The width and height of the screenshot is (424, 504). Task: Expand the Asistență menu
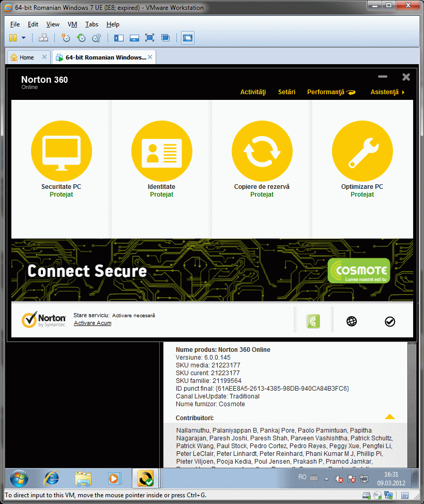[387, 92]
